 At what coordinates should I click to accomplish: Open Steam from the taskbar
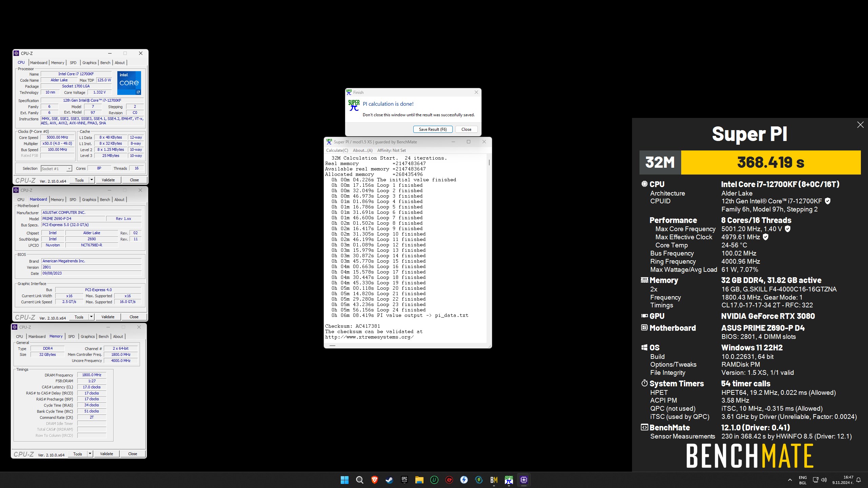click(389, 480)
